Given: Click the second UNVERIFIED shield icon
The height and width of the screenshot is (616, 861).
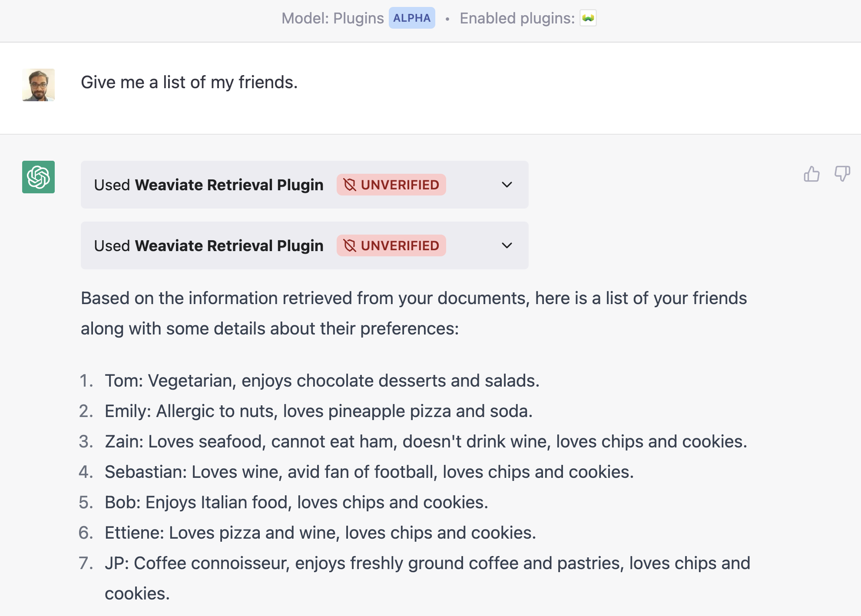Looking at the screenshot, I should pos(350,246).
